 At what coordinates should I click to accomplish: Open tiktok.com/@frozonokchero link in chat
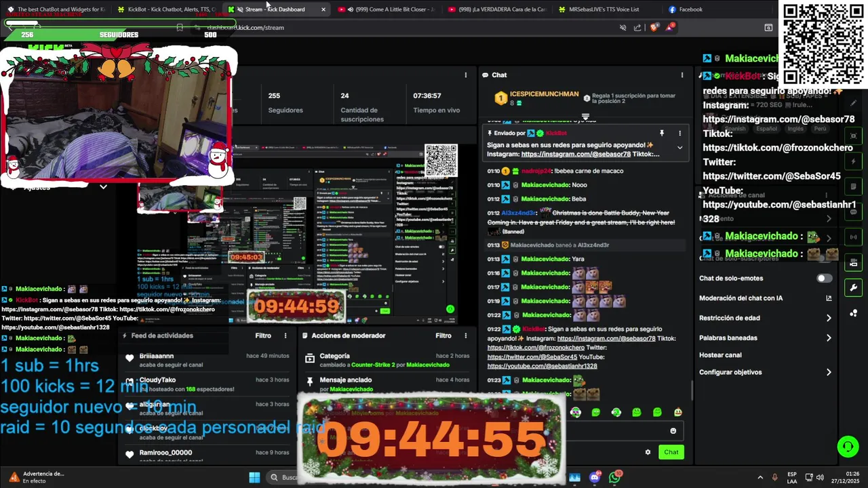[536, 348]
